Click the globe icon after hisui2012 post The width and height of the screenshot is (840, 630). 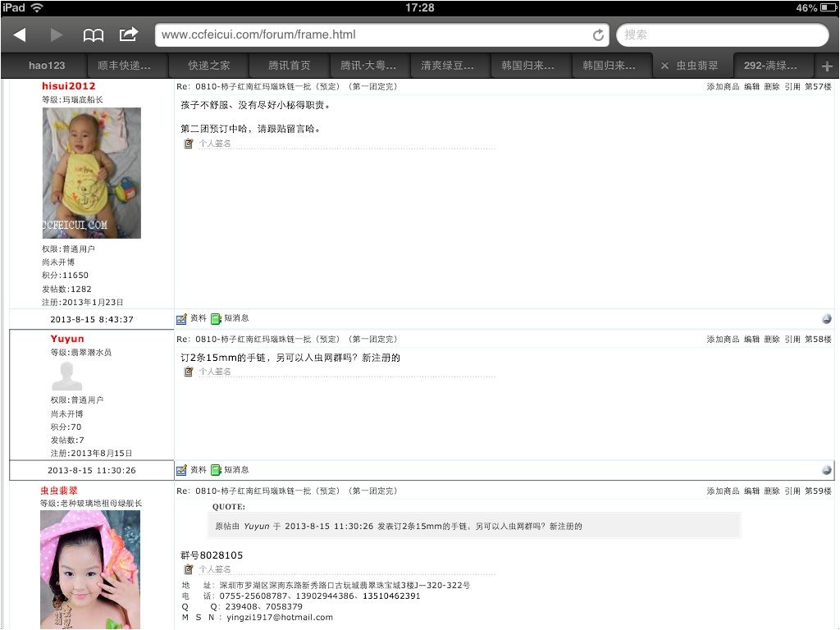827,319
